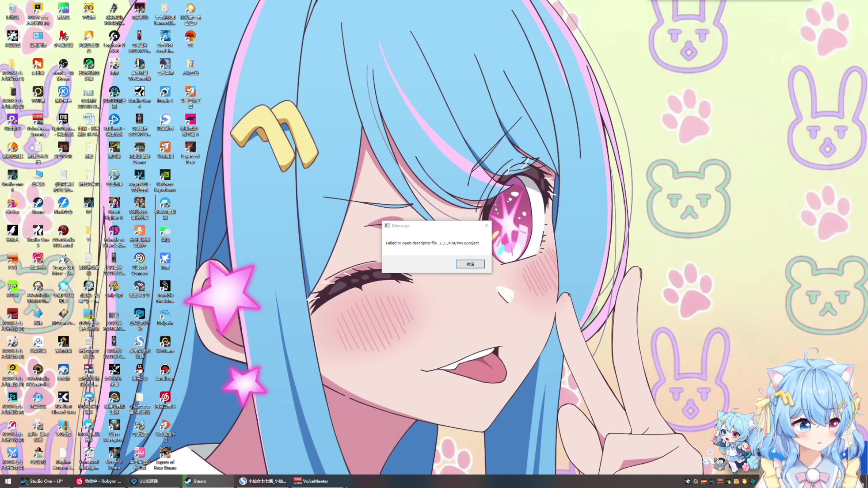
Task: Select the Bandicam desktop icon
Action: tap(165, 372)
